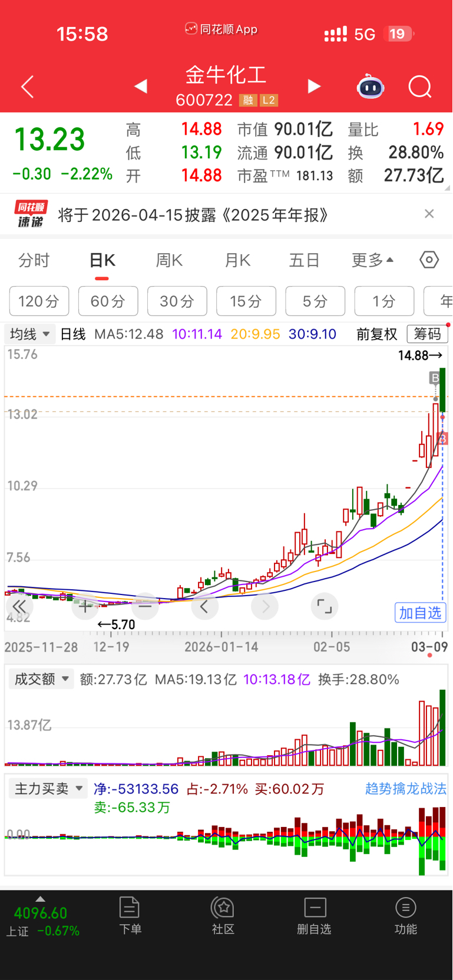The width and height of the screenshot is (453, 980).
Task: Select 日K tab
Action: 102,260
